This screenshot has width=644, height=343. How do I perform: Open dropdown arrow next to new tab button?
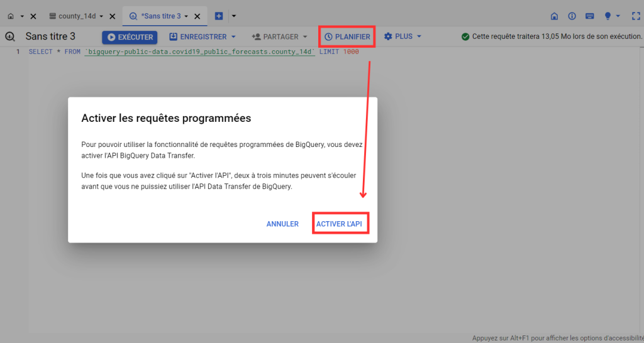(234, 16)
